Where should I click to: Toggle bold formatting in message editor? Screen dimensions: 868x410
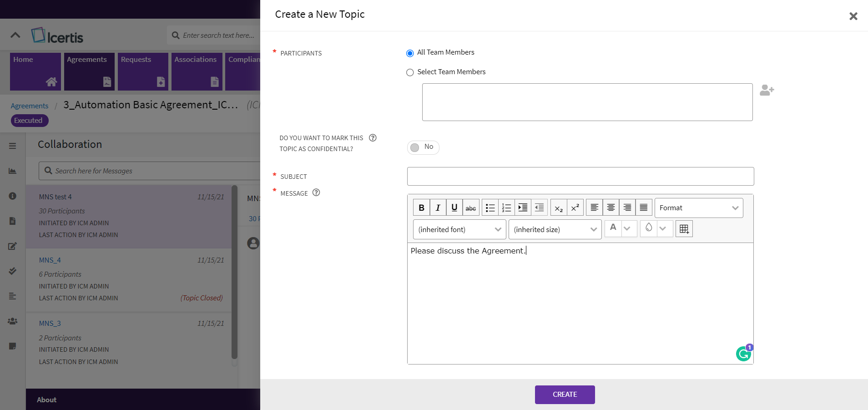pyautogui.click(x=421, y=208)
